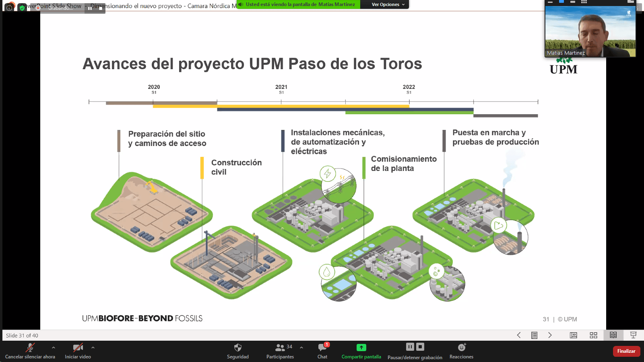Open Ver Opciones dropdown
This screenshot has height=362, width=644.
388,4
